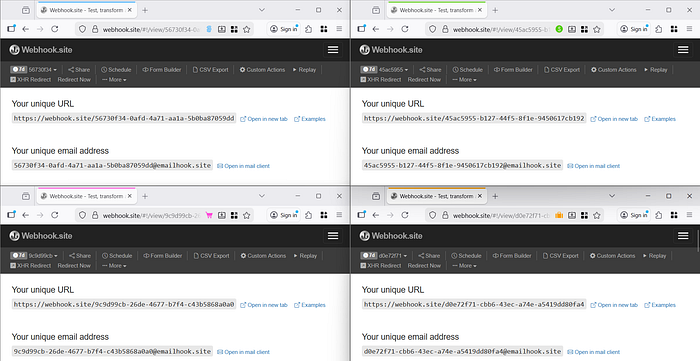Click Share in the d0e72f71 toolbar
This screenshot has height=361, width=700.
(x=429, y=256)
